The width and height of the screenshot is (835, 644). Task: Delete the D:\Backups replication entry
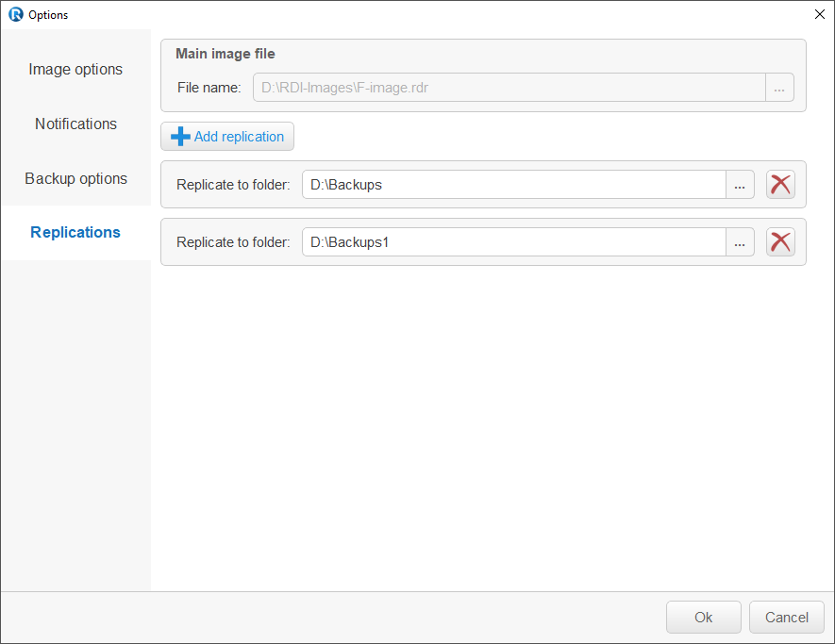pyautogui.click(x=780, y=185)
